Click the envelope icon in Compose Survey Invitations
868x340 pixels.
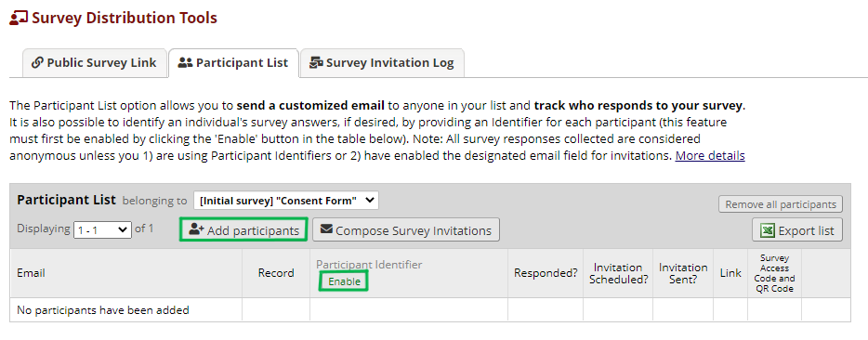point(326,229)
